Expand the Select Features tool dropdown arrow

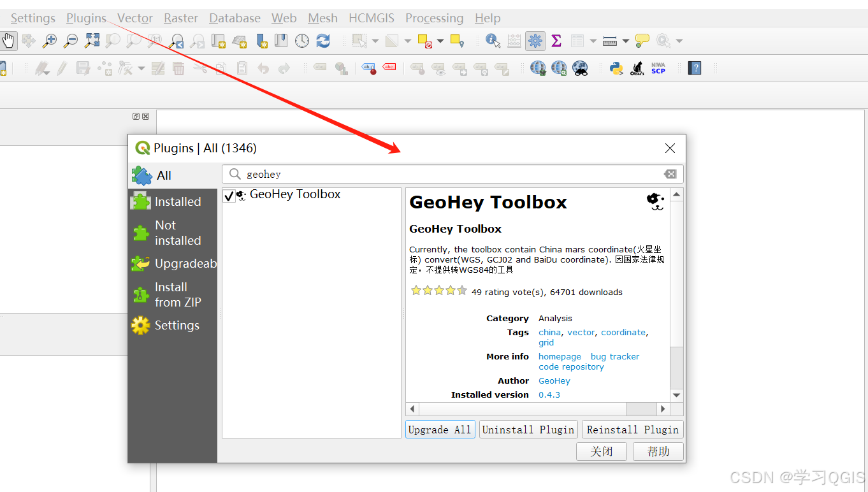375,41
